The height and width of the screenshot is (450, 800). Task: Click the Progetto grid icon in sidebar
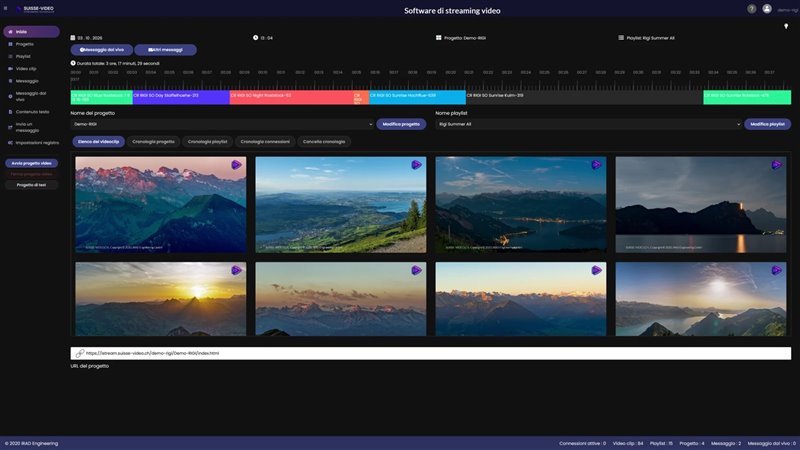[10, 44]
